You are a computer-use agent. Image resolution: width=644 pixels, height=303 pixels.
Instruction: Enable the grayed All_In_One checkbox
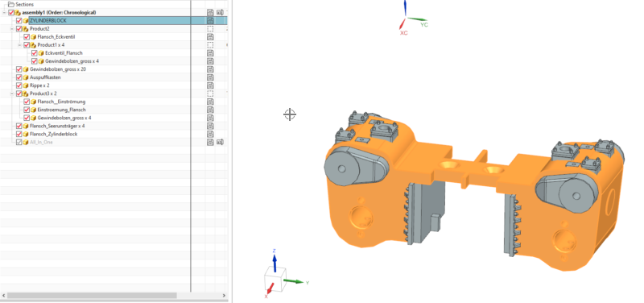(19, 143)
